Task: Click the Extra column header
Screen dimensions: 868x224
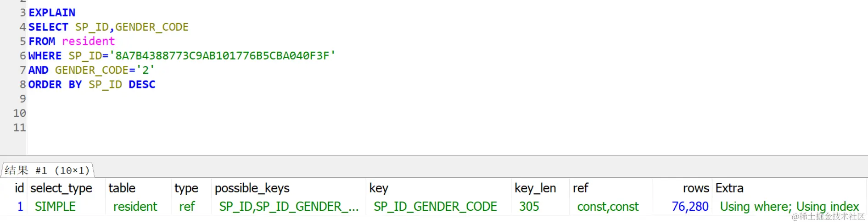Action: (x=729, y=188)
